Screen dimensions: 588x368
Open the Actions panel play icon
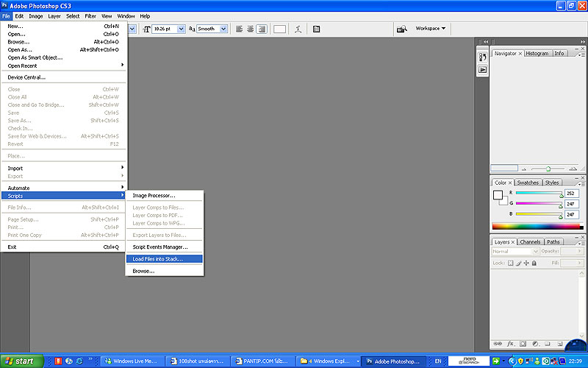483,70
